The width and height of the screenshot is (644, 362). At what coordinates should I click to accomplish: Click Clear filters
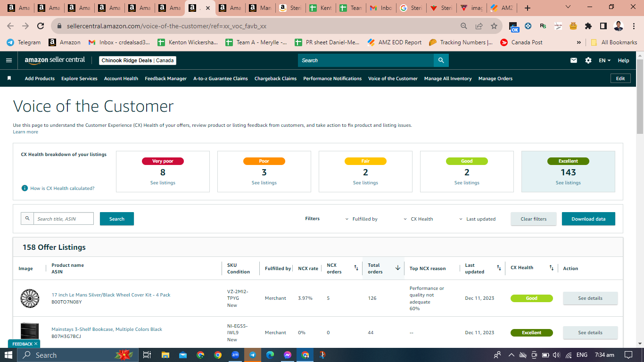(x=534, y=219)
